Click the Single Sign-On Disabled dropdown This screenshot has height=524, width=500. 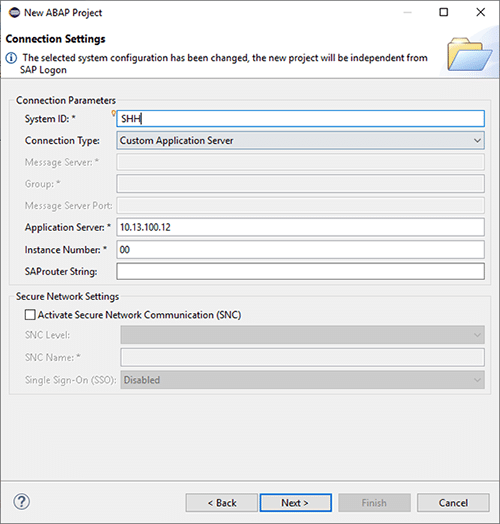(302, 380)
